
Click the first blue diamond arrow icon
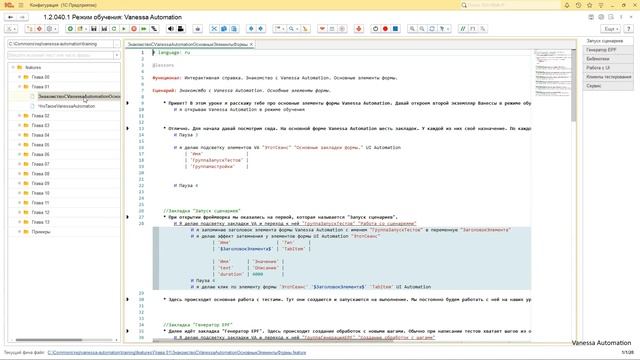click(251, 29)
